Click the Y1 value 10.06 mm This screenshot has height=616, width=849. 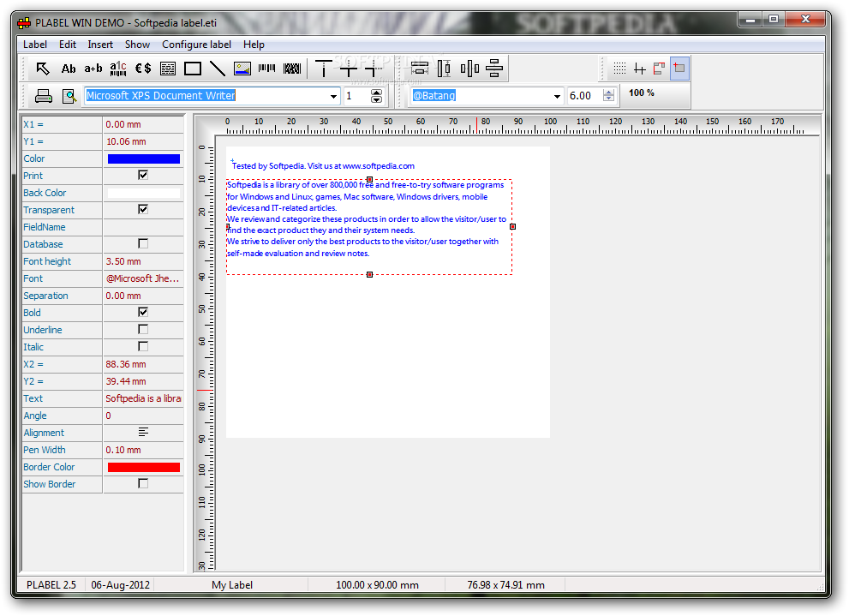[143, 141]
